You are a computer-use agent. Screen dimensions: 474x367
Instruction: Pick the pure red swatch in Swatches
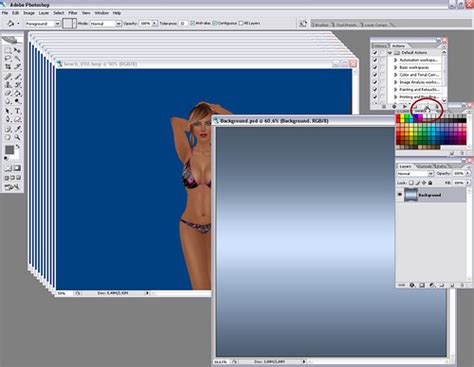(398, 117)
